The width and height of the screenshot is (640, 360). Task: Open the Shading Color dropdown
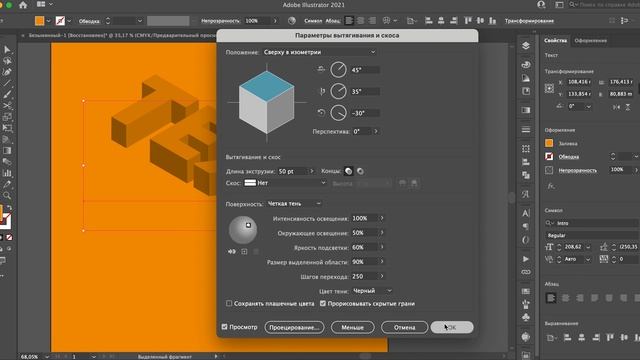(372, 291)
